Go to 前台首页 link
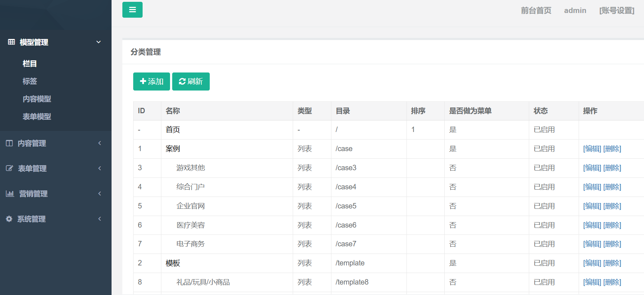This screenshot has width=644, height=295. pos(536,10)
